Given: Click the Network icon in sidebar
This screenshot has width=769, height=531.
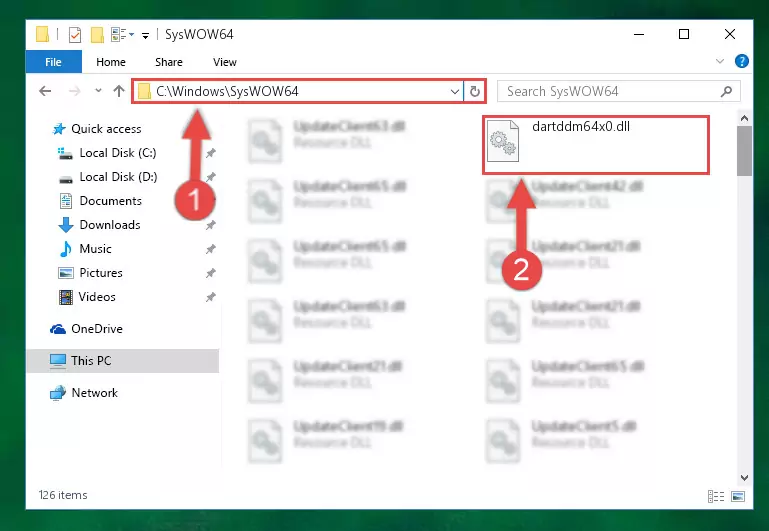Looking at the screenshot, I should click(58, 393).
